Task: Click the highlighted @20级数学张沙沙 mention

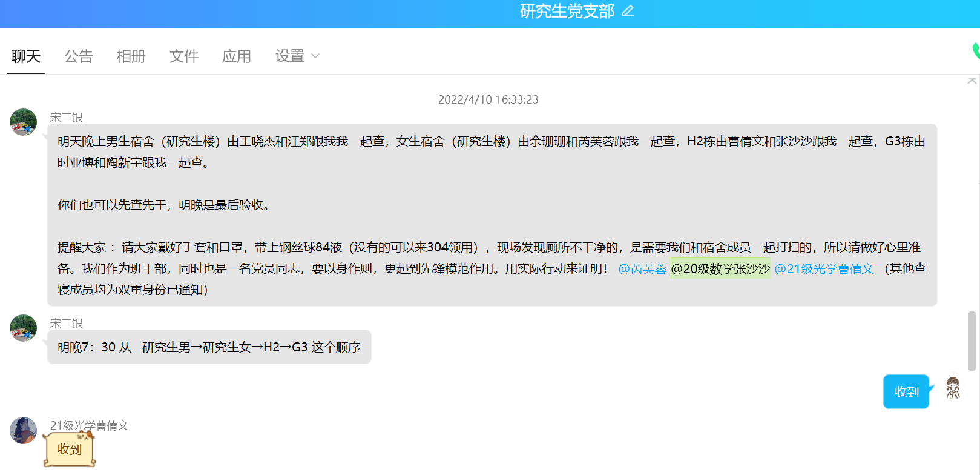Action: click(720, 269)
